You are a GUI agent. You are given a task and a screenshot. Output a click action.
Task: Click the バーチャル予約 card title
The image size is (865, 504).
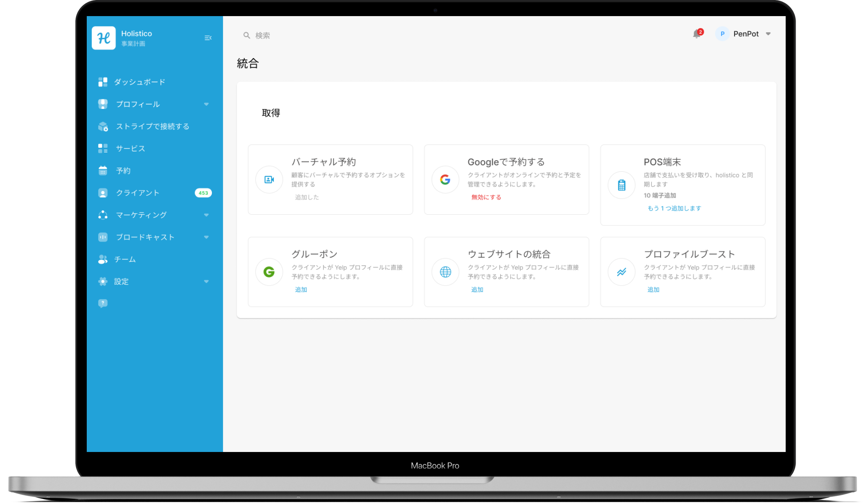click(324, 162)
